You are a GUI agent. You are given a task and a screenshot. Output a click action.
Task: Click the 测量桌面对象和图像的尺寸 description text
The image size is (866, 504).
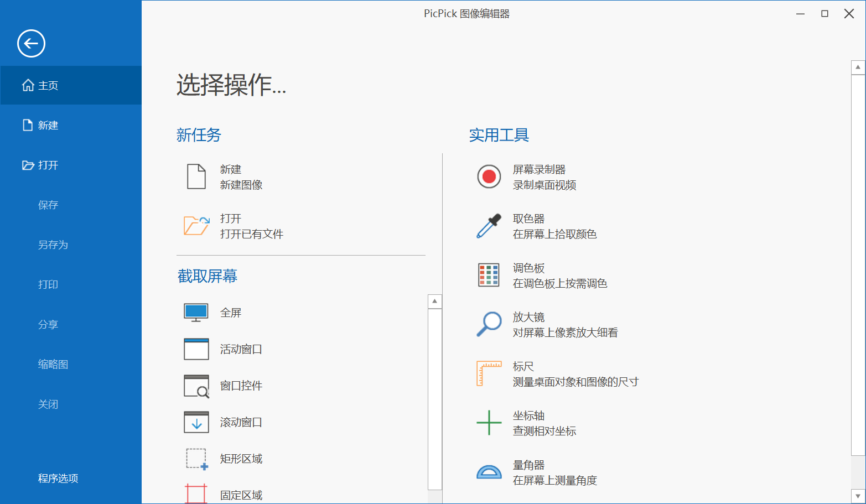pos(576,382)
